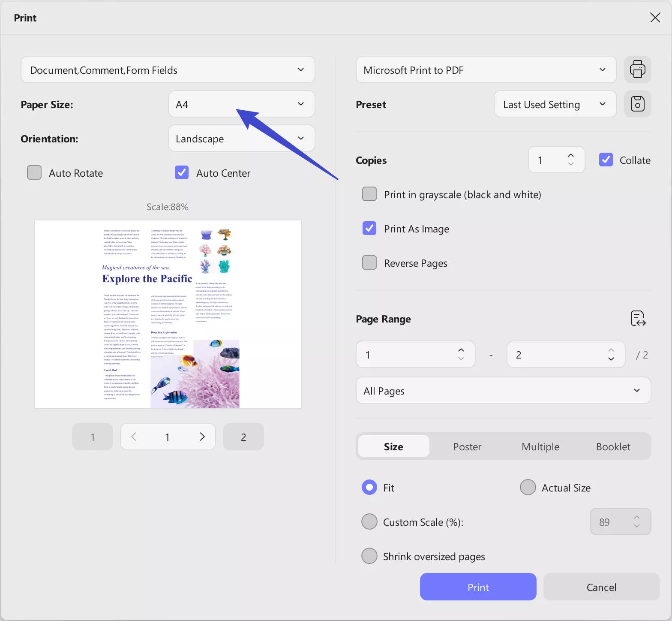Decrease the end page number

(611, 359)
